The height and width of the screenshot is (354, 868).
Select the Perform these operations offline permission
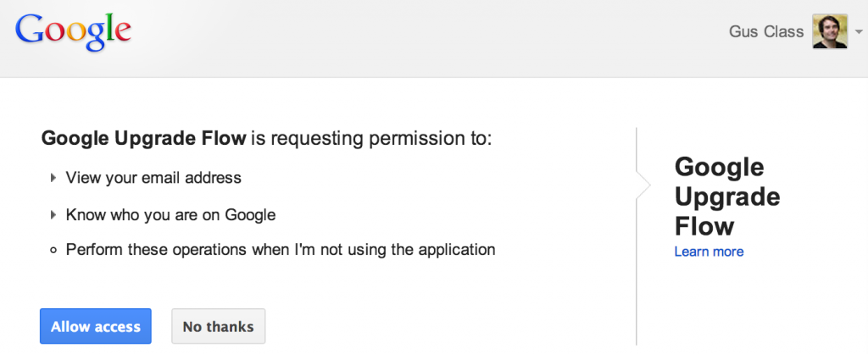tap(280, 250)
